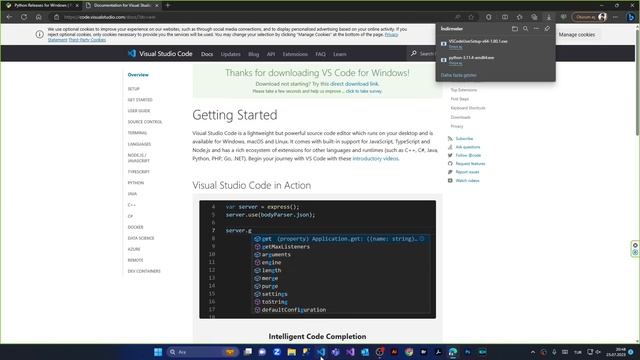The image size is (640, 360).
Task: Expand the TERMINAL sidebar section
Action: click(x=137, y=133)
